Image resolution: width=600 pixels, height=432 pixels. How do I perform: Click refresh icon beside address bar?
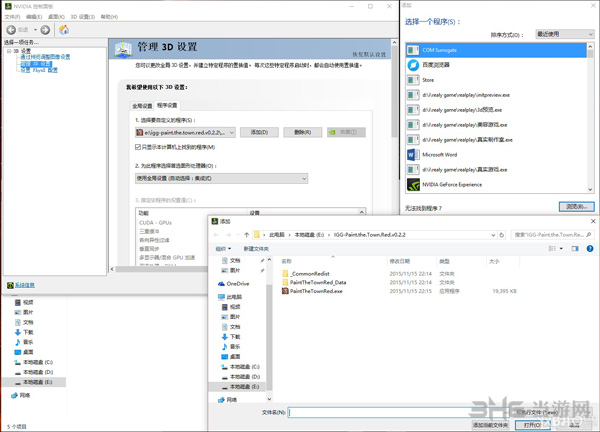pyautogui.click(x=502, y=235)
